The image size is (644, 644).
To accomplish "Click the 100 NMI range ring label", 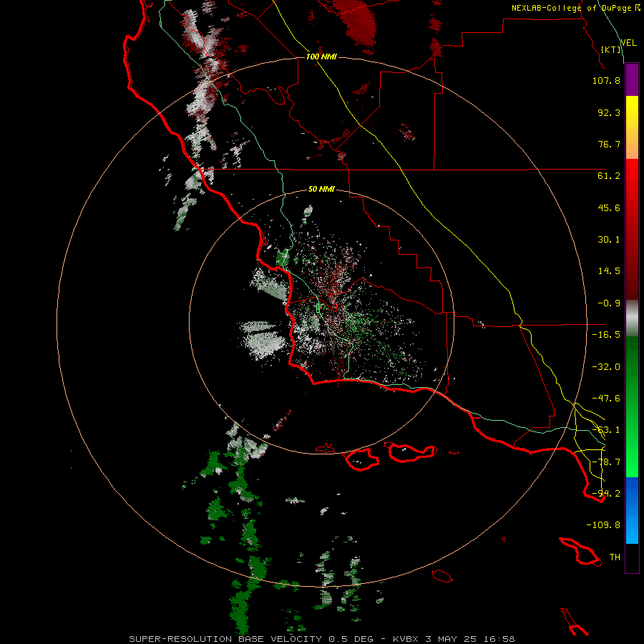I will click(x=321, y=57).
